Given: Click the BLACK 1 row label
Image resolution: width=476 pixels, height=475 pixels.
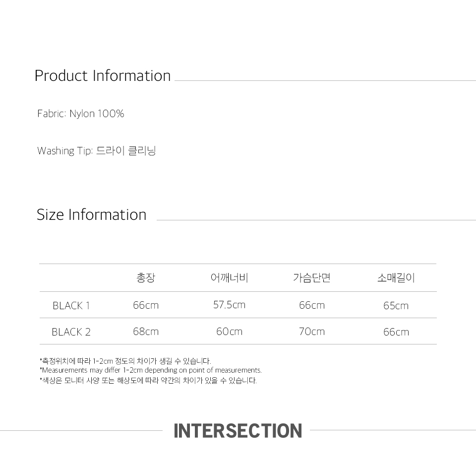Looking at the screenshot, I should (x=71, y=306).
